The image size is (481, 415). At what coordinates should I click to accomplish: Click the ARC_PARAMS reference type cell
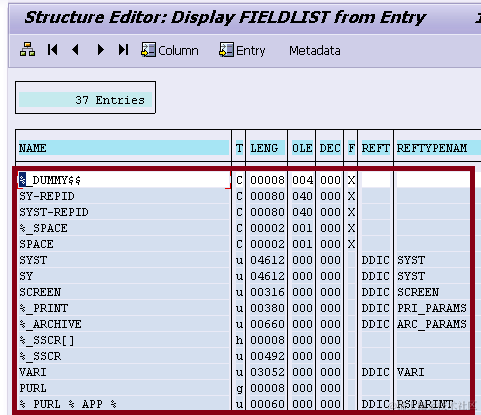click(432, 324)
